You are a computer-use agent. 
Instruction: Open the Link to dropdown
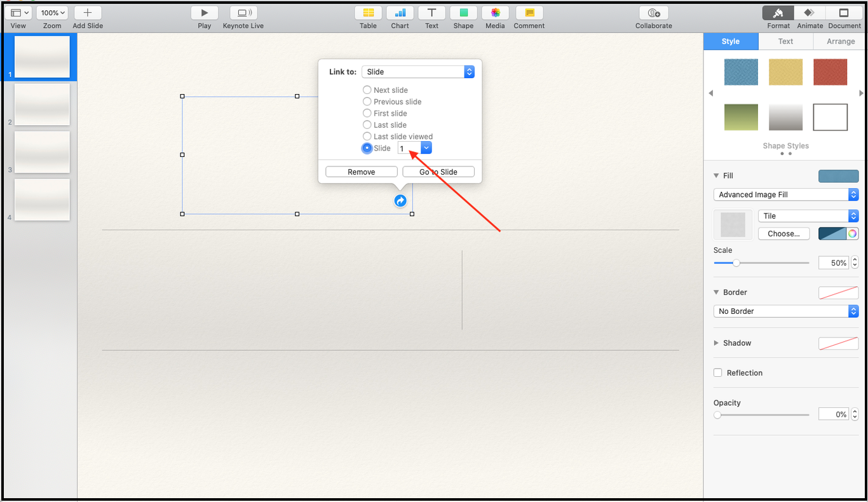point(417,72)
